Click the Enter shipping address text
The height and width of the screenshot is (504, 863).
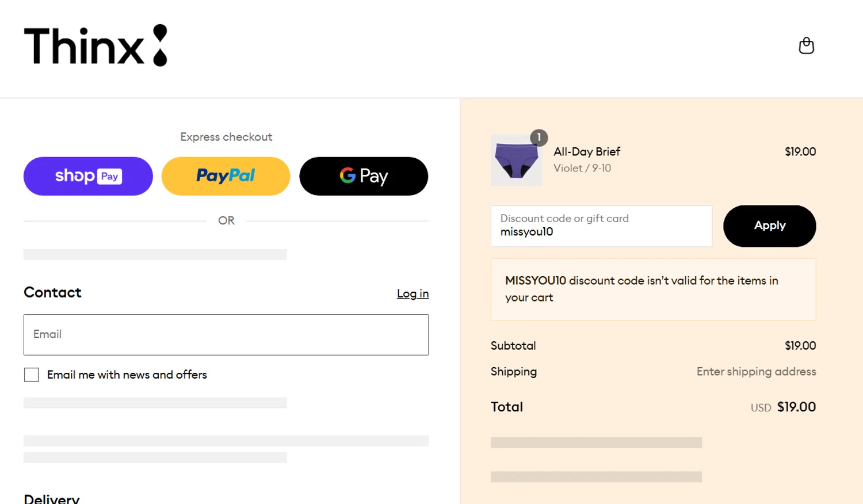[x=756, y=372]
